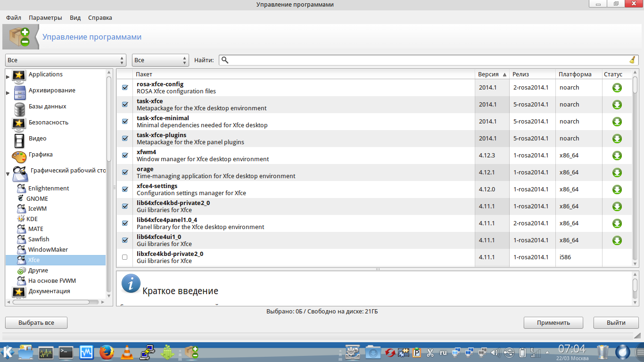Image resolution: width=644 pixels, height=362 pixels.
Task: Click the Выйти button
Action: (616, 323)
